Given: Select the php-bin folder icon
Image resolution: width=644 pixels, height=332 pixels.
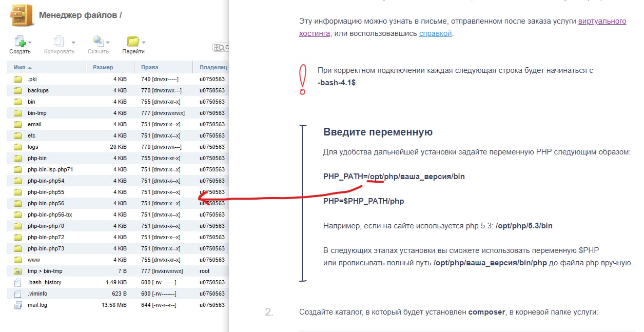Looking at the screenshot, I should tap(18, 158).
